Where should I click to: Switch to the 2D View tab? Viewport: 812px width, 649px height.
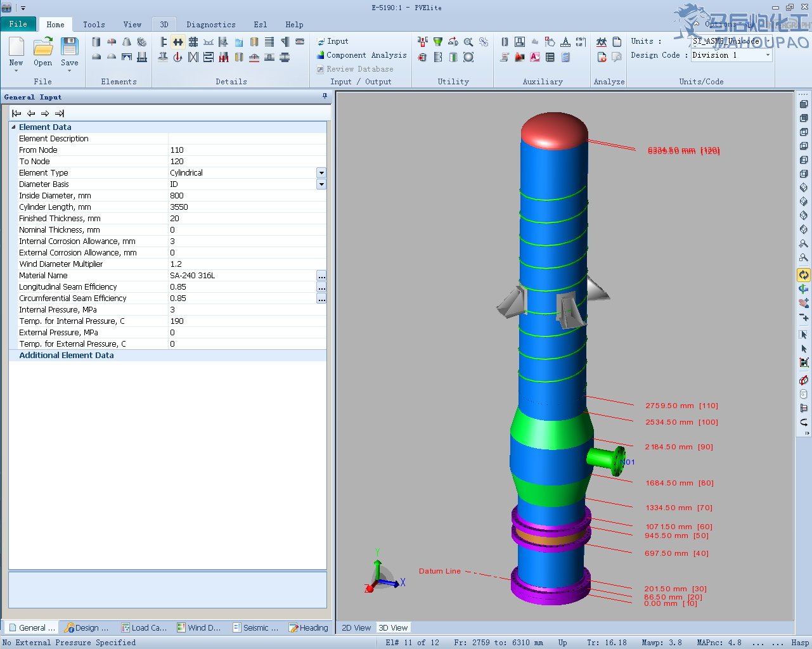click(356, 627)
